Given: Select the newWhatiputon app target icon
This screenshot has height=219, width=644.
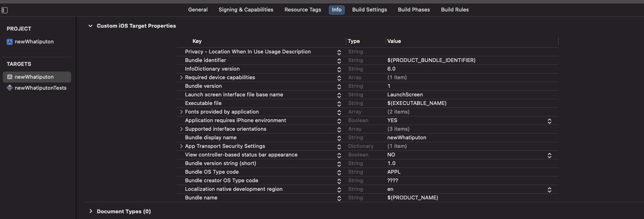Looking at the screenshot, I should click(10, 77).
